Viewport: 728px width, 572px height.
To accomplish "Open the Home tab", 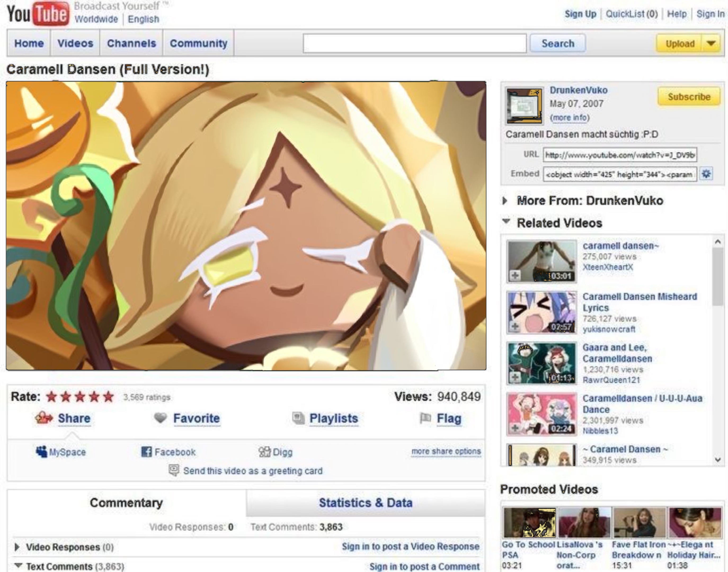I will pyautogui.click(x=29, y=43).
